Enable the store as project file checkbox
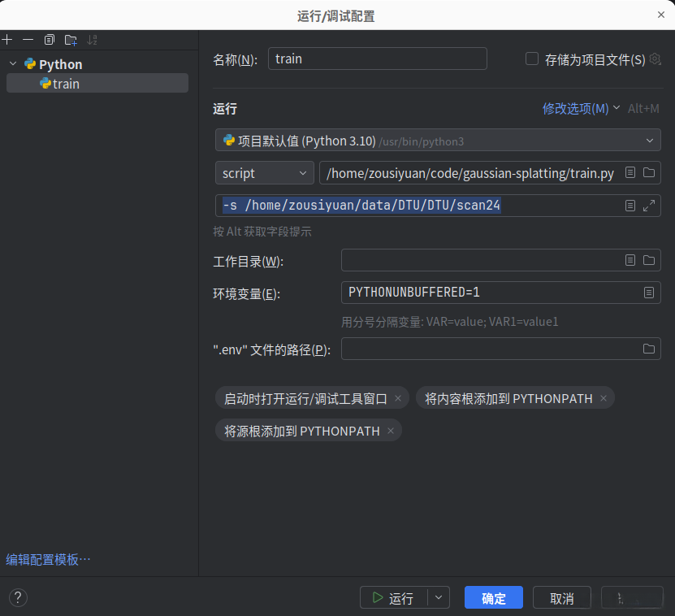The height and width of the screenshot is (616, 675). pos(532,59)
